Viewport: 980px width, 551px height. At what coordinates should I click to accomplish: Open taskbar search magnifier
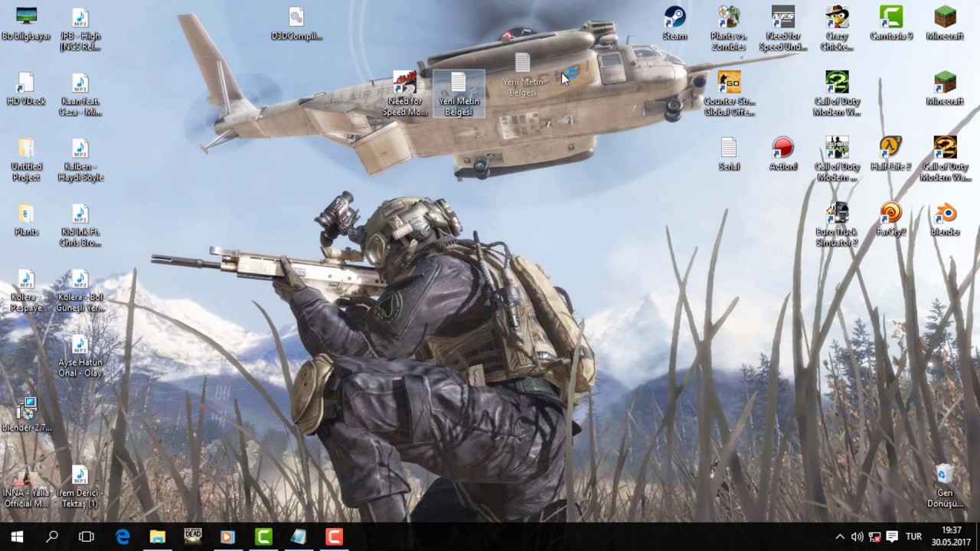[52, 536]
